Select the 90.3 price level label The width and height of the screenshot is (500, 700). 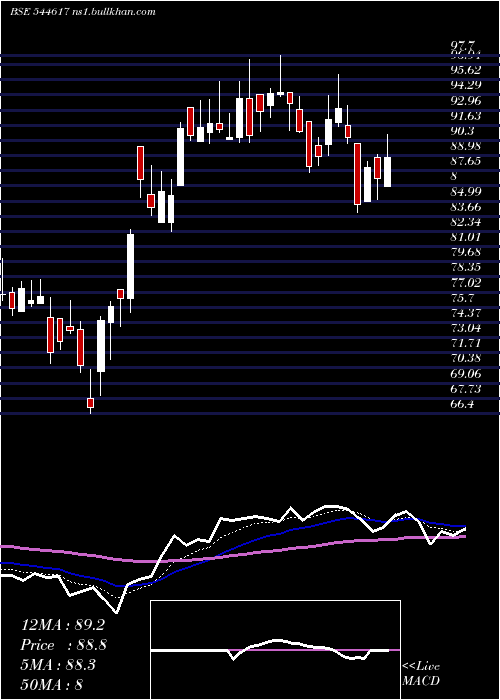[x=462, y=131]
